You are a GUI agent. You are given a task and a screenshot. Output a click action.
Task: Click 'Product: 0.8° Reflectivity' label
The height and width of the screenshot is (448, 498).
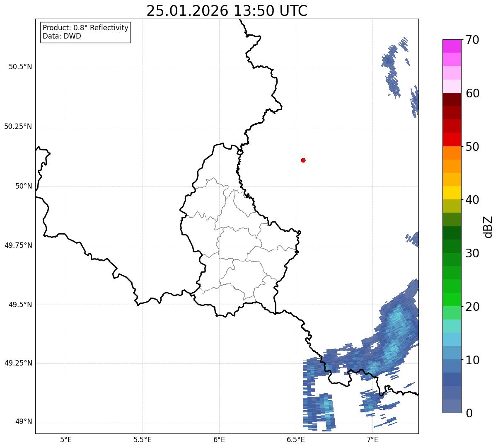86,28
